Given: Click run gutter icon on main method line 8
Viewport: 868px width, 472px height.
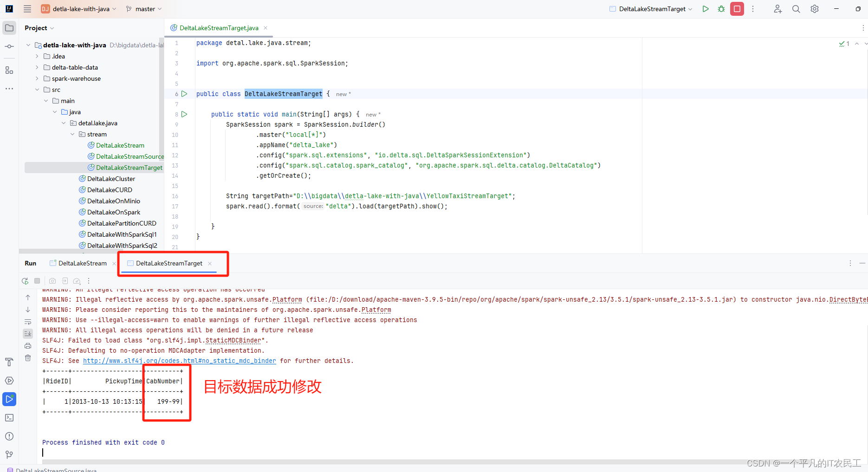Looking at the screenshot, I should (x=184, y=114).
